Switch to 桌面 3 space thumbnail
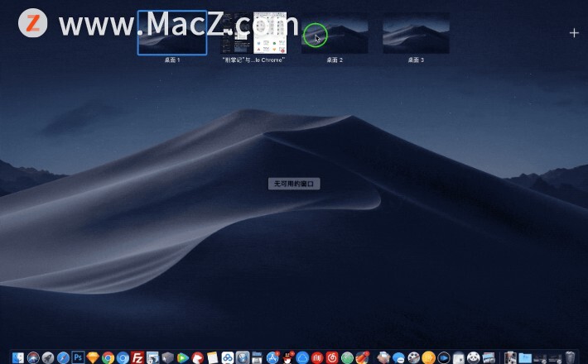 click(x=416, y=33)
